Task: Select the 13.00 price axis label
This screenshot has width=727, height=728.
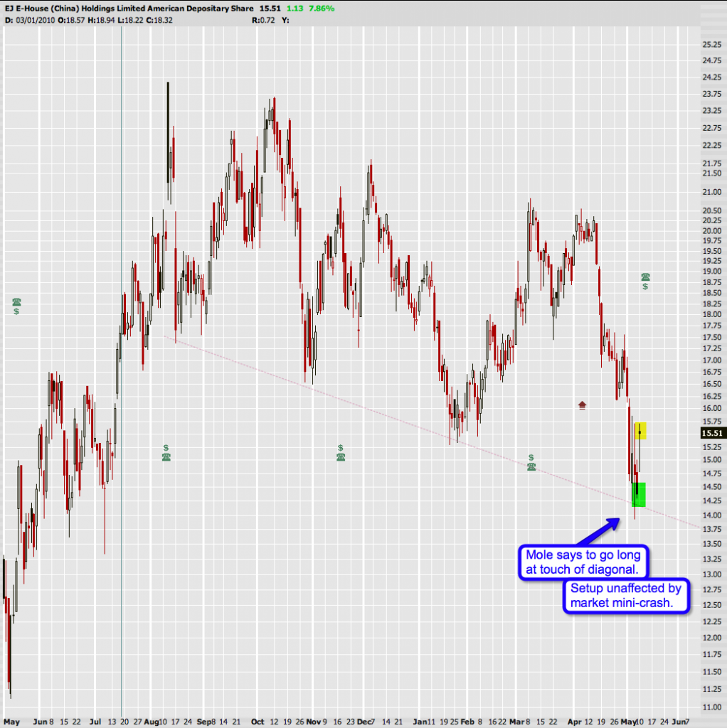Action: pyautogui.click(x=712, y=574)
